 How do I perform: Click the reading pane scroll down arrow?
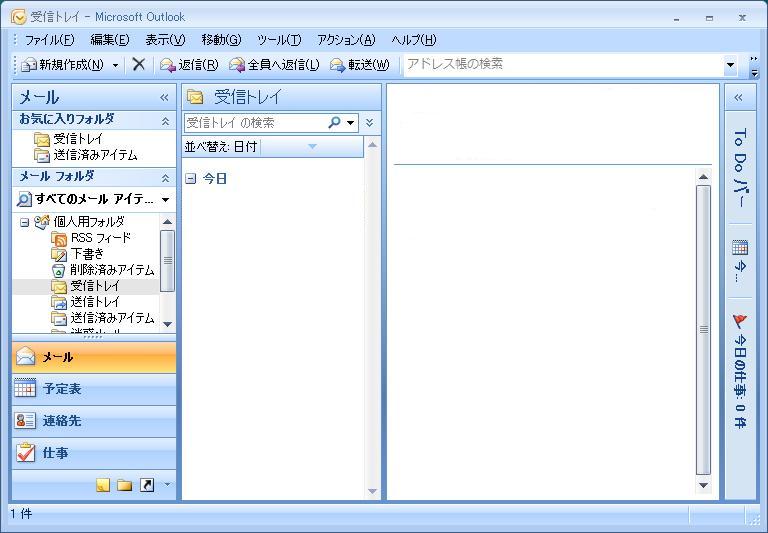[x=703, y=485]
